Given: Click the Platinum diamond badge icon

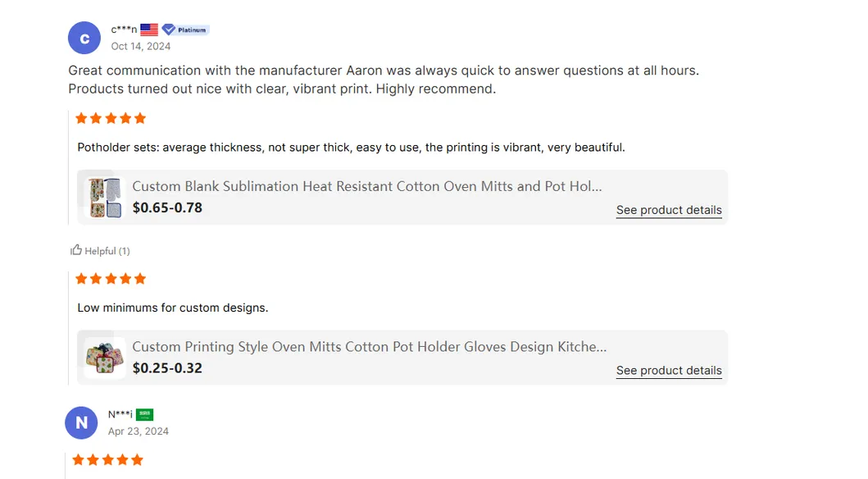Looking at the screenshot, I should pos(169,30).
